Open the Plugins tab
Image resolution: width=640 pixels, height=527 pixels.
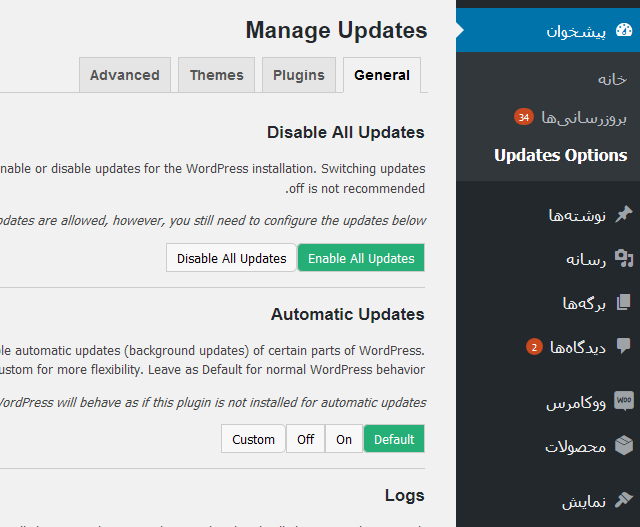(299, 75)
